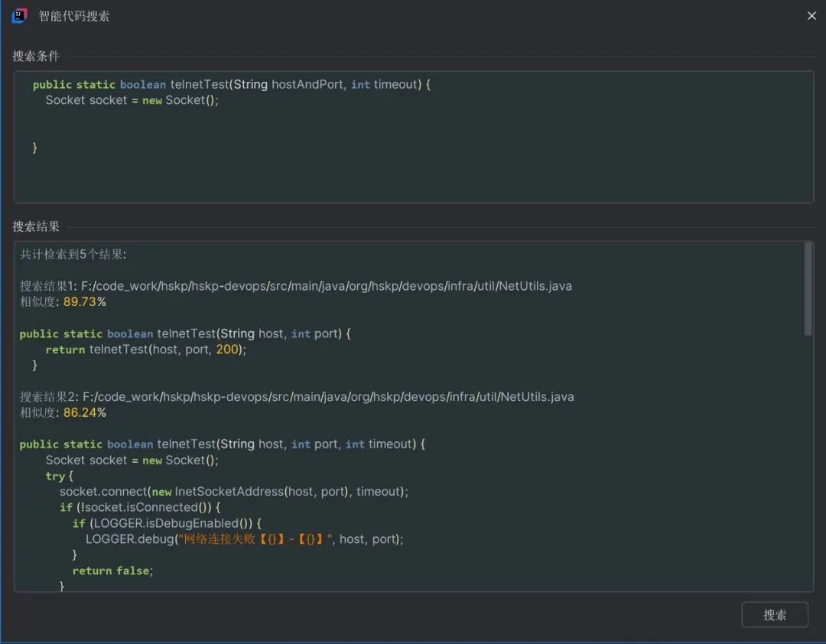This screenshot has width=826, height=644.
Task: Click the 共计检索到5个结果 summary text
Action: pos(73,255)
